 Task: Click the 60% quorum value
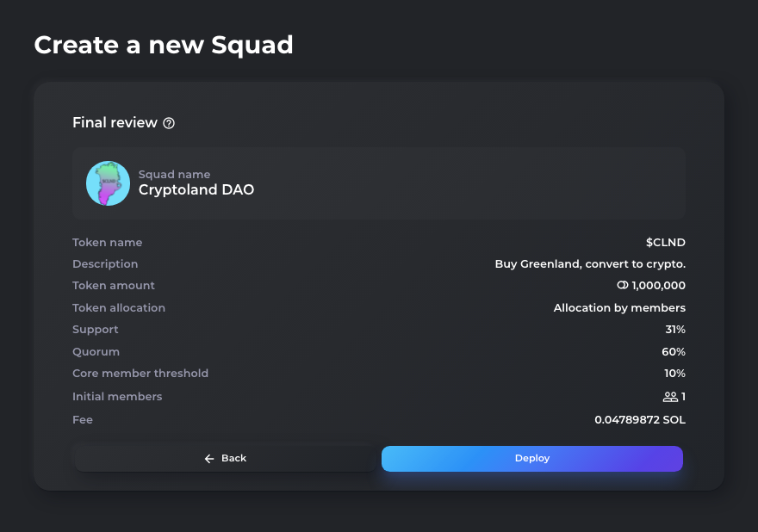coord(674,352)
